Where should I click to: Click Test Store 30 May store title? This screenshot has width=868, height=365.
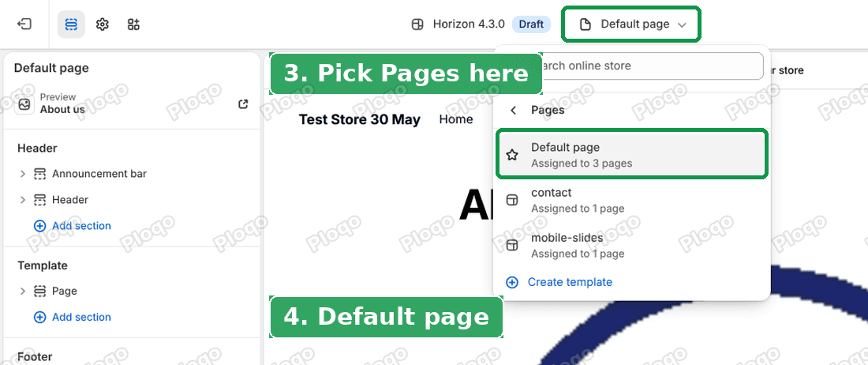point(359,119)
